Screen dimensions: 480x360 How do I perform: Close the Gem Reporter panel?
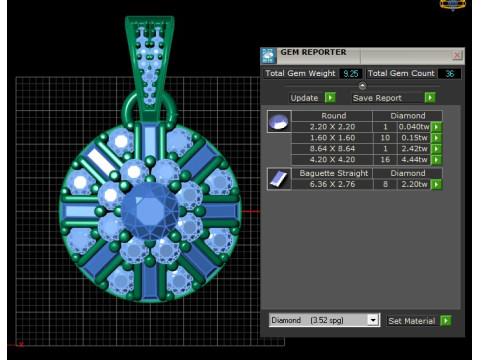click(x=457, y=55)
